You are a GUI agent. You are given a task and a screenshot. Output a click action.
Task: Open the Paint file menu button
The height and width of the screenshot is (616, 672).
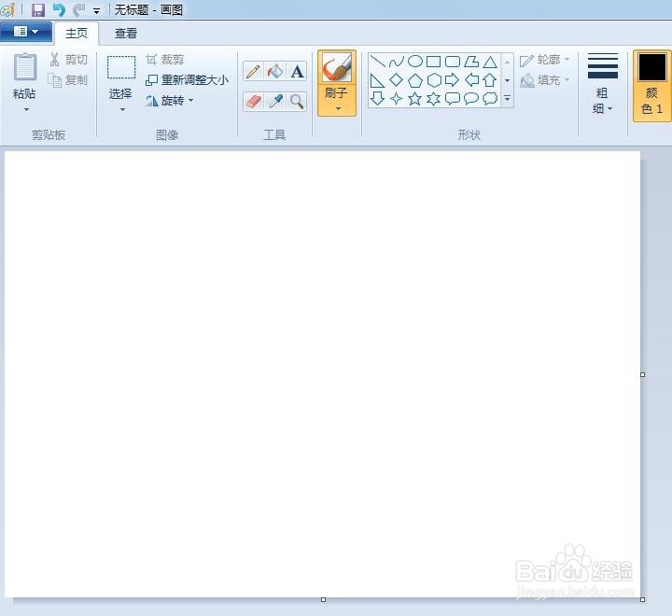pyautogui.click(x=26, y=32)
